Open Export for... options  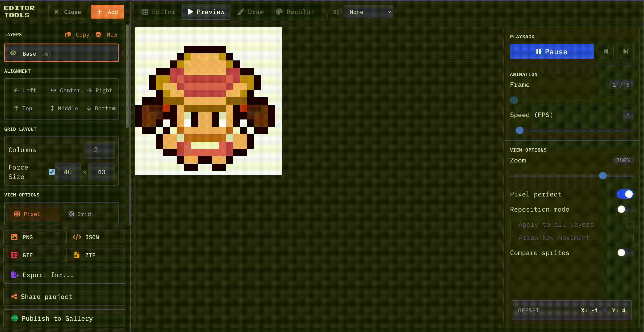point(64,275)
